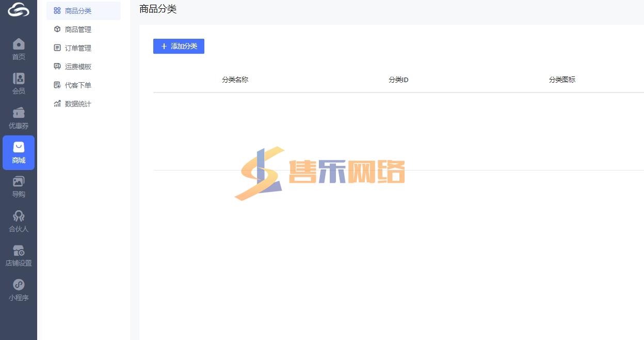Go to 代客下单 submenu item

pos(84,85)
